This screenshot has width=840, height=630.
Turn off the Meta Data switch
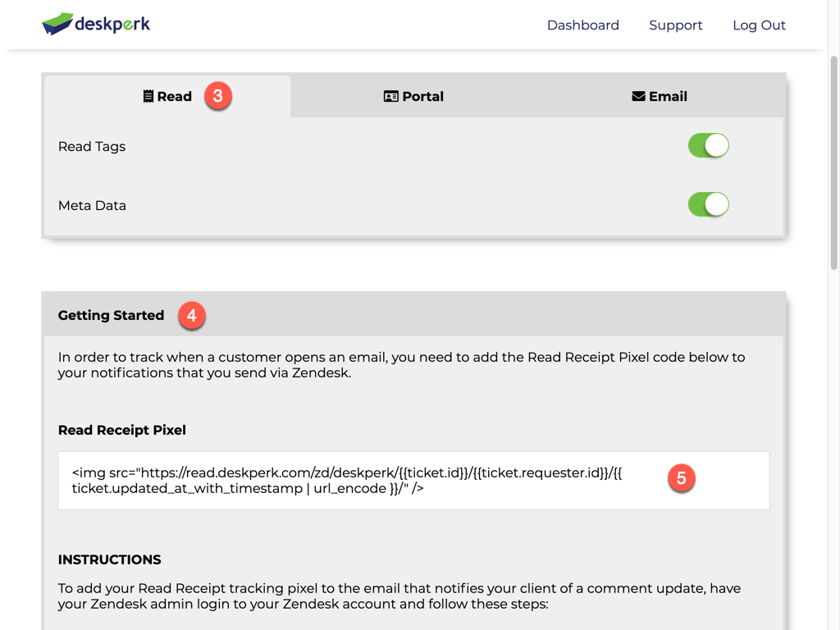[x=708, y=205]
